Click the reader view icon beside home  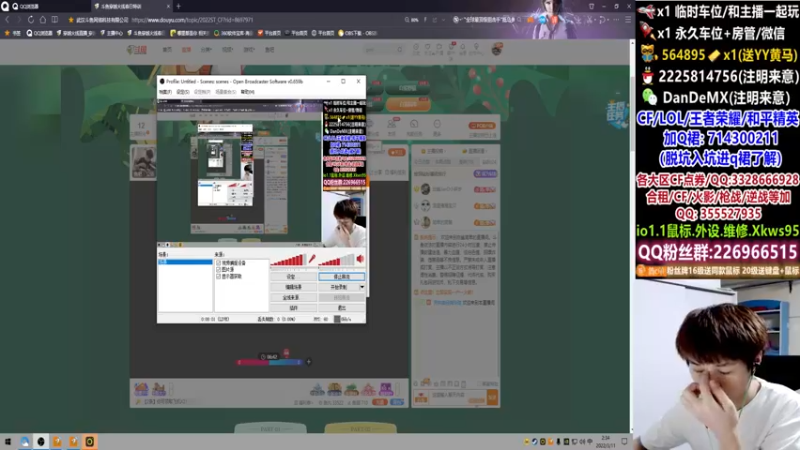pyautogui.click(x=55, y=20)
